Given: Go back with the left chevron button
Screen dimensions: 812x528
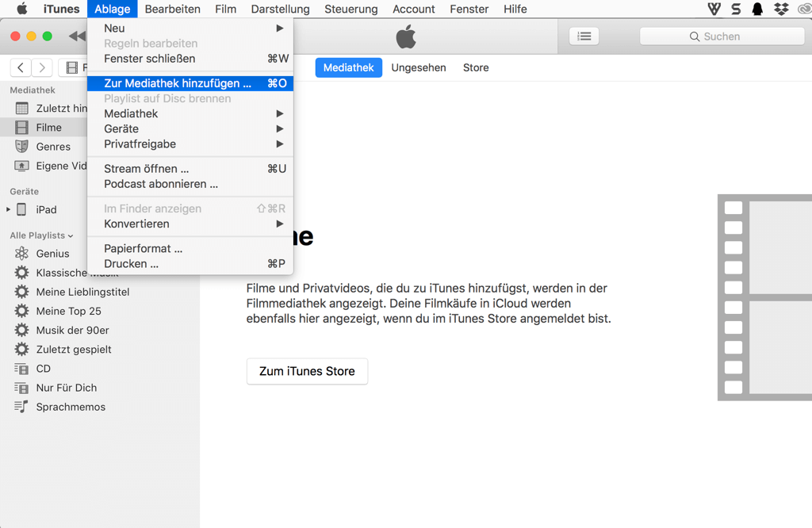Looking at the screenshot, I should tap(20, 67).
